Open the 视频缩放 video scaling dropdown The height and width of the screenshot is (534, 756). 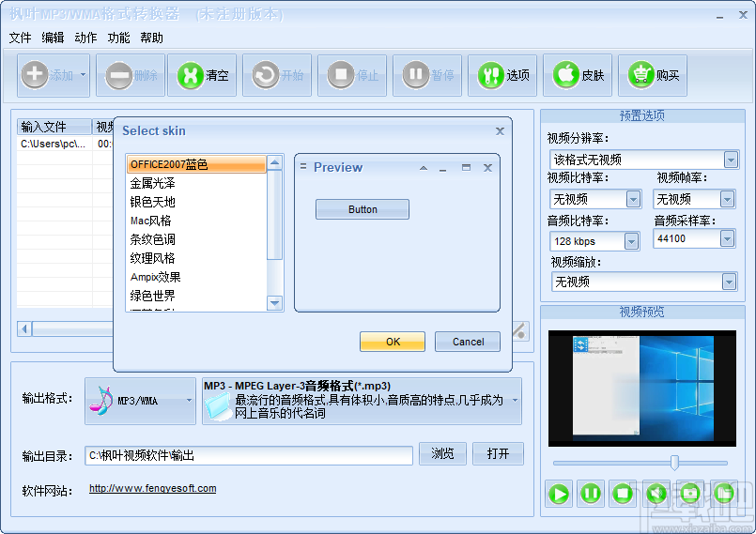[x=729, y=282]
